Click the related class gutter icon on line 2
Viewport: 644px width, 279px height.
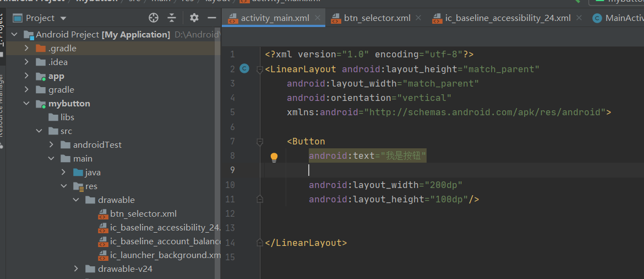point(244,69)
